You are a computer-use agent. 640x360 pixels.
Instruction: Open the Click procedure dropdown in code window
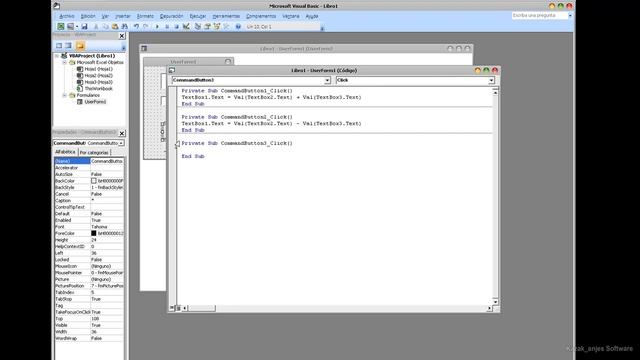[x=491, y=80]
